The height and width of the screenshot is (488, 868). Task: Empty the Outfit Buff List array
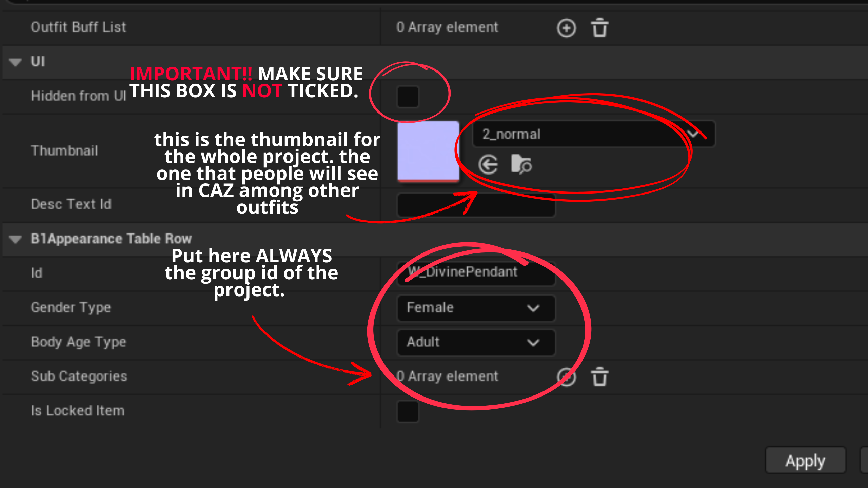point(599,28)
